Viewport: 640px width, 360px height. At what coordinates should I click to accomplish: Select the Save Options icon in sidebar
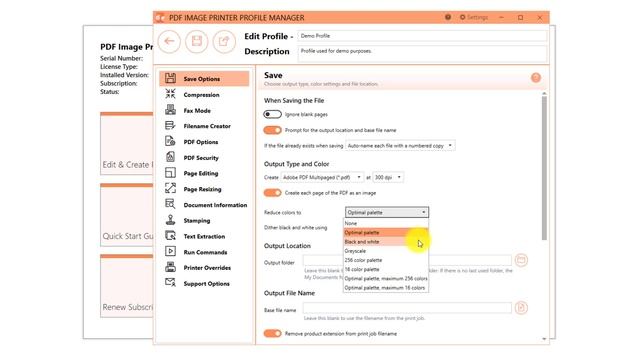170,78
